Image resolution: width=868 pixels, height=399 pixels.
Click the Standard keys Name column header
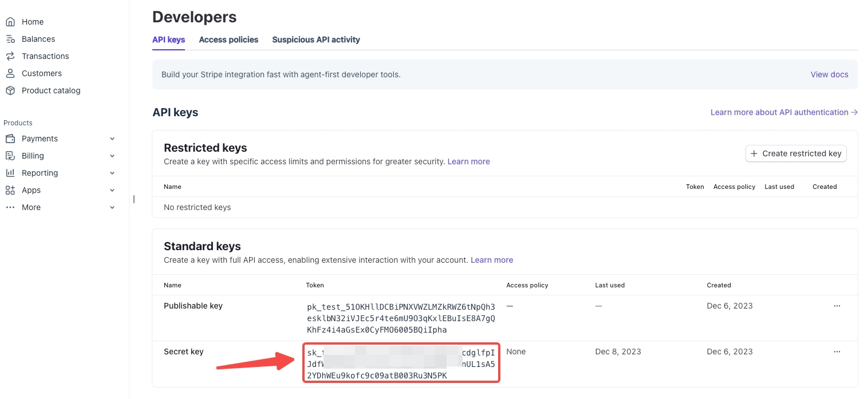[x=172, y=285]
